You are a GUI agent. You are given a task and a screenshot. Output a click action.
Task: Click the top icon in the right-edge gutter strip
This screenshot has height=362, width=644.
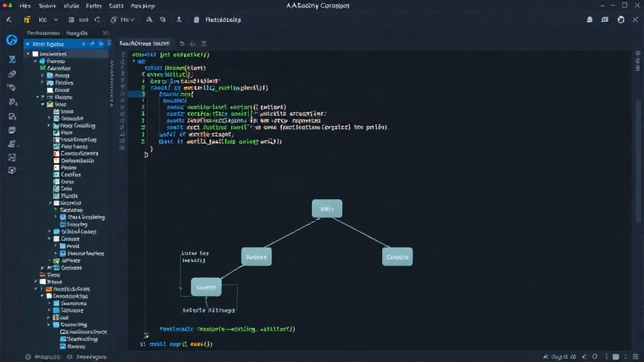point(638,53)
